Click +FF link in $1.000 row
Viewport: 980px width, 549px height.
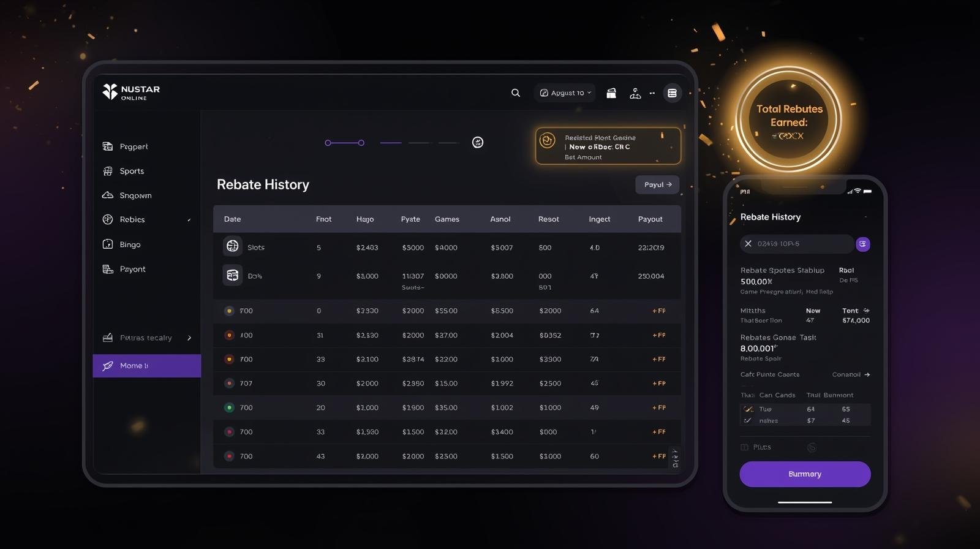click(659, 407)
